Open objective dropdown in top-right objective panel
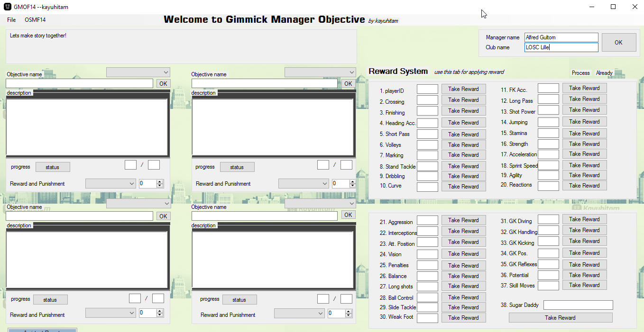 tap(320, 72)
